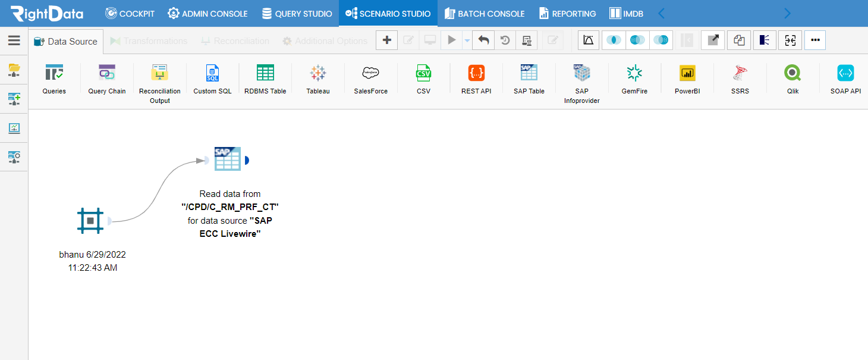Open BATCH CONSOLE from top navigation

485,13
